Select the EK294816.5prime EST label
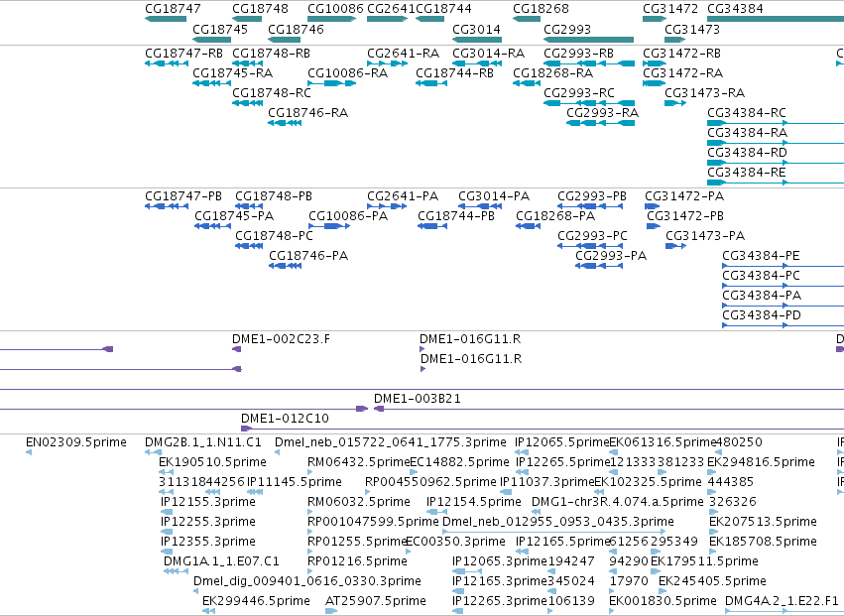Image resolution: width=844 pixels, height=616 pixels. 761,462
